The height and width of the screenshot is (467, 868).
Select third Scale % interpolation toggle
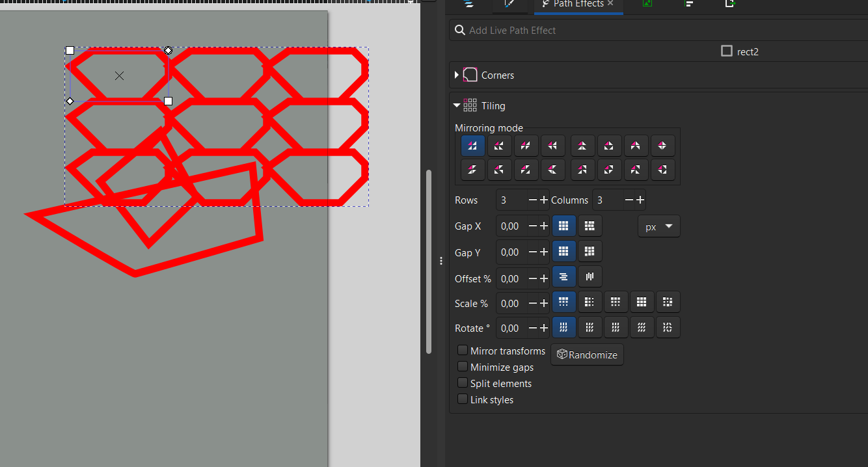coord(616,302)
